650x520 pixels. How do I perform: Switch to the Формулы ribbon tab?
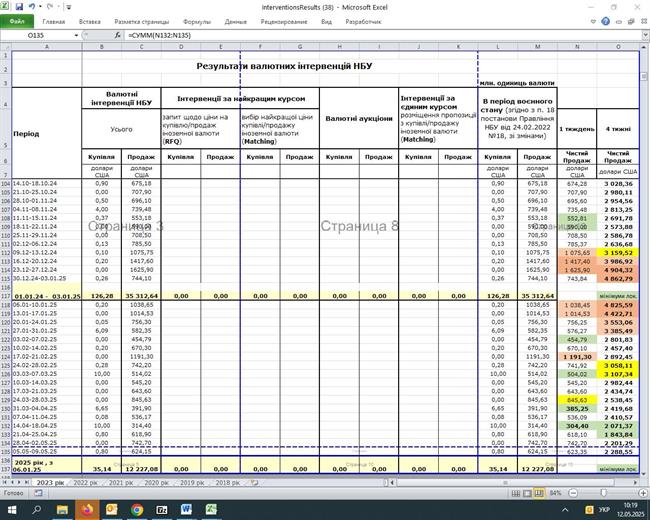197,22
